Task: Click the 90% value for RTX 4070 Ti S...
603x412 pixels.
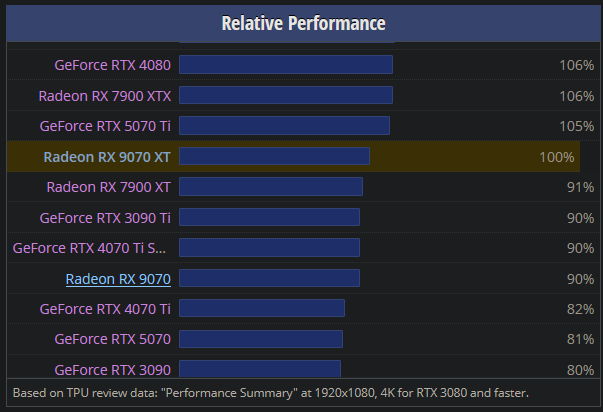Action: tap(581, 248)
